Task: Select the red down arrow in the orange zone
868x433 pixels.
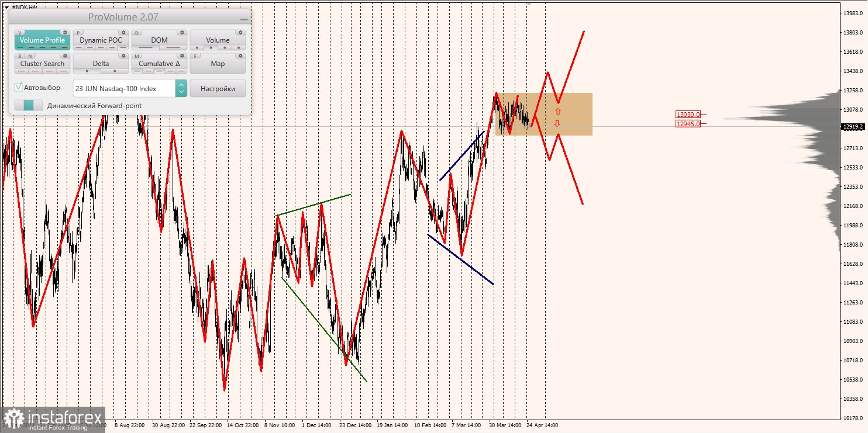Action: click(557, 123)
